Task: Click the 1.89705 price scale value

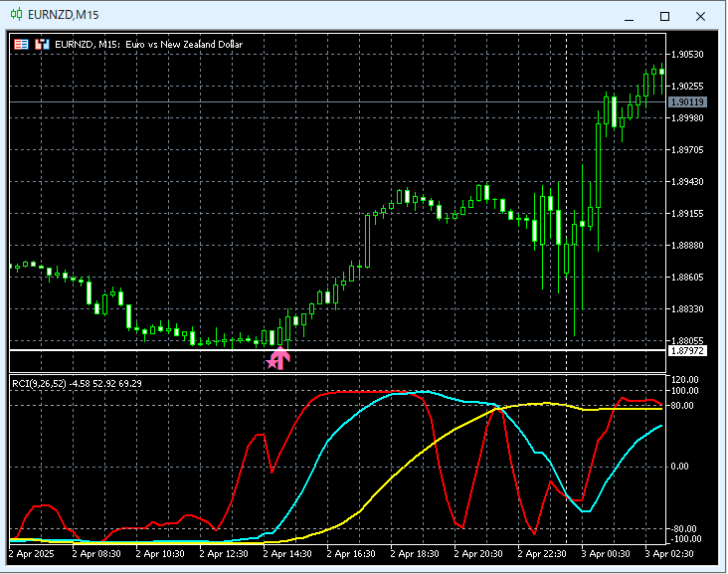Action: pyautogui.click(x=687, y=150)
